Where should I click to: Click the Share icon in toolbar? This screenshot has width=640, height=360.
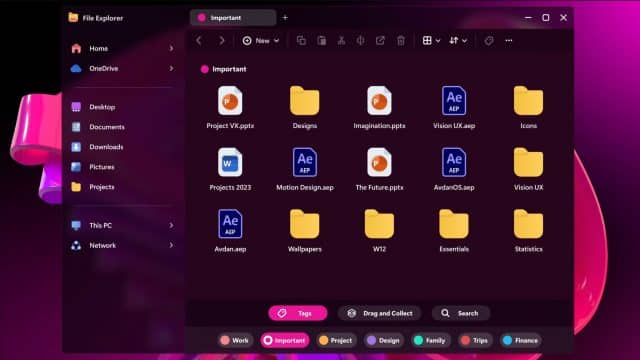(x=380, y=40)
